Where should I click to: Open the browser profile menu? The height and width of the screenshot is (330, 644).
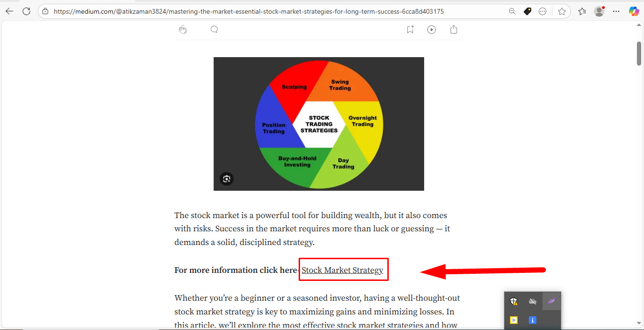tap(599, 11)
